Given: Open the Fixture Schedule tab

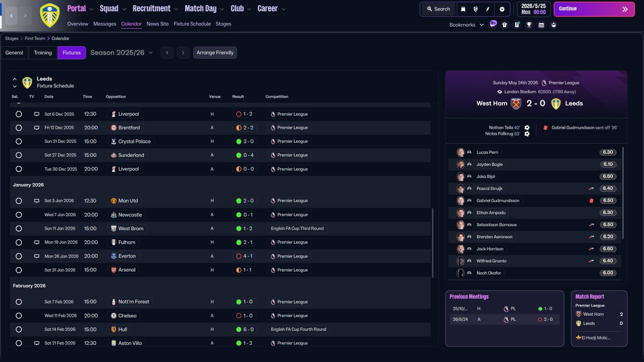Looking at the screenshot, I should (192, 24).
